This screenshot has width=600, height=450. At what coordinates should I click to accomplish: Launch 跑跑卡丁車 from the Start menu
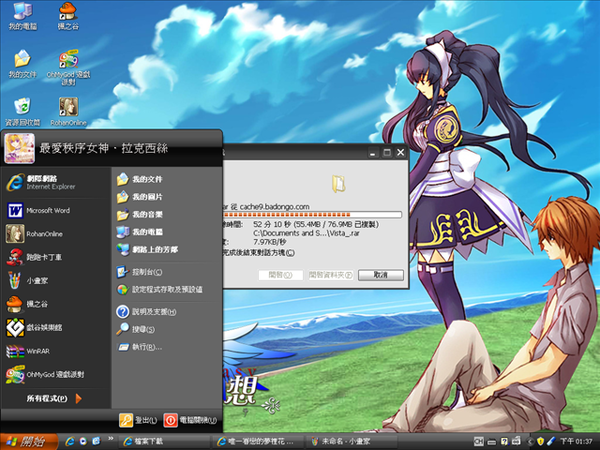pyautogui.click(x=34, y=257)
